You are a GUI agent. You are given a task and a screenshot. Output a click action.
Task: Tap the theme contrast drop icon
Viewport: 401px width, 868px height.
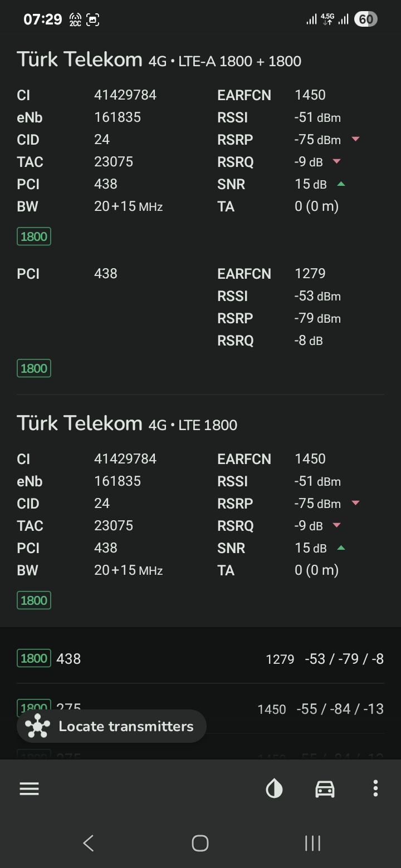coord(274,788)
